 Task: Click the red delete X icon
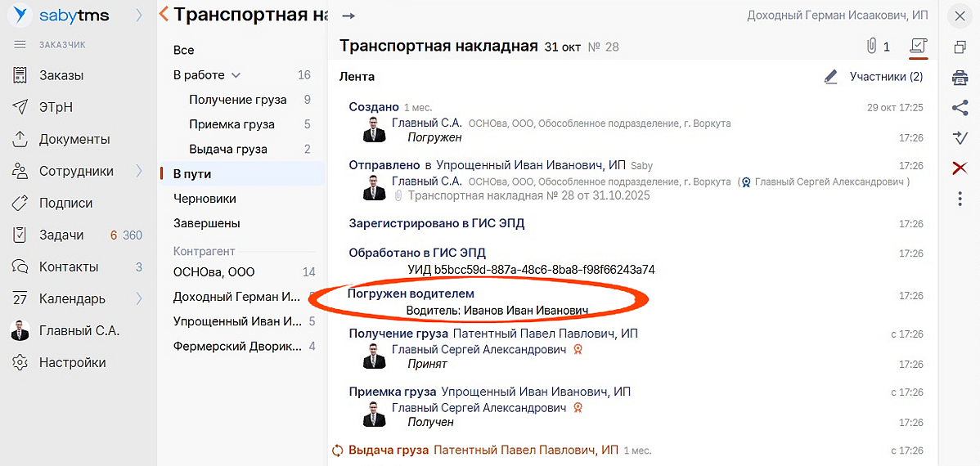[960, 168]
